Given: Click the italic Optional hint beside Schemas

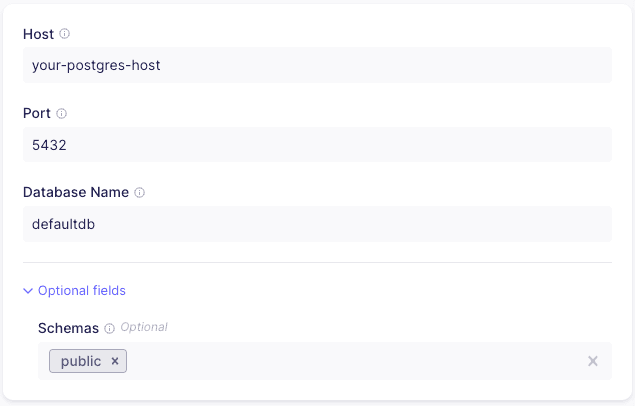Looking at the screenshot, I should point(144,327).
